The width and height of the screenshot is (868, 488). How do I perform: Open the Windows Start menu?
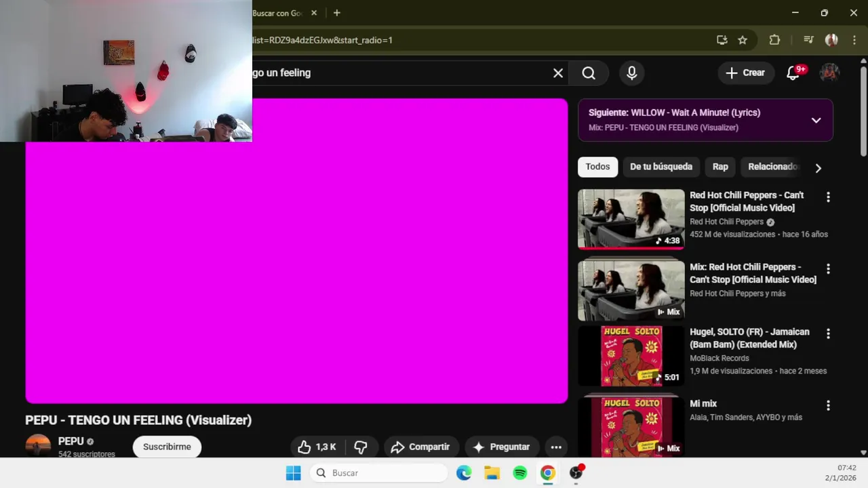click(294, 473)
